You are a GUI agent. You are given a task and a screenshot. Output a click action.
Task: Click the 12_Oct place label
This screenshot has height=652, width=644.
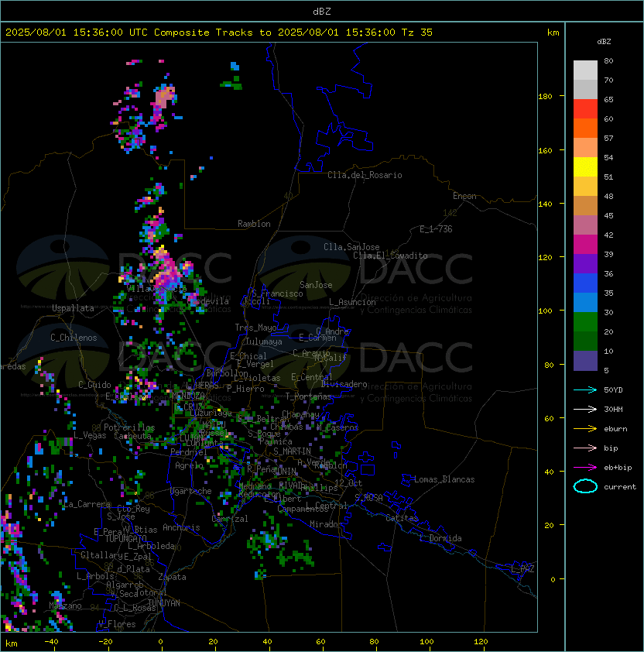pos(348,483)
